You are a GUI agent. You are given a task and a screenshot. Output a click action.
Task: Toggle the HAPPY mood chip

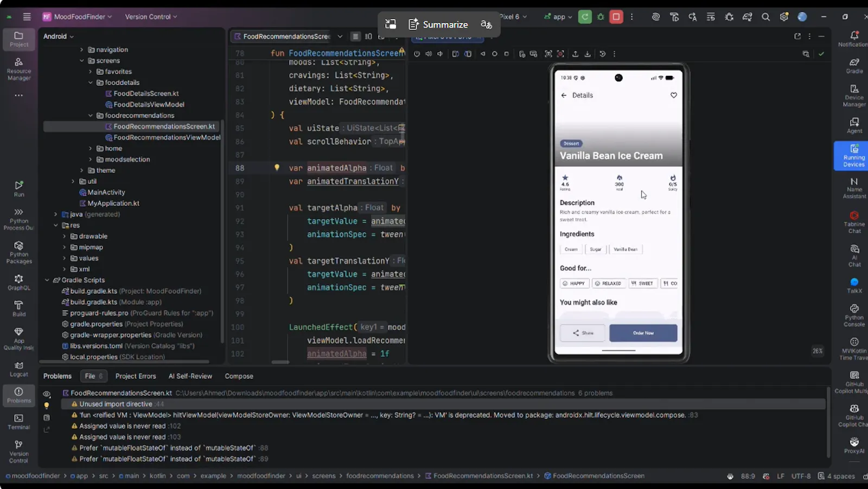click(x=574, y=283)
